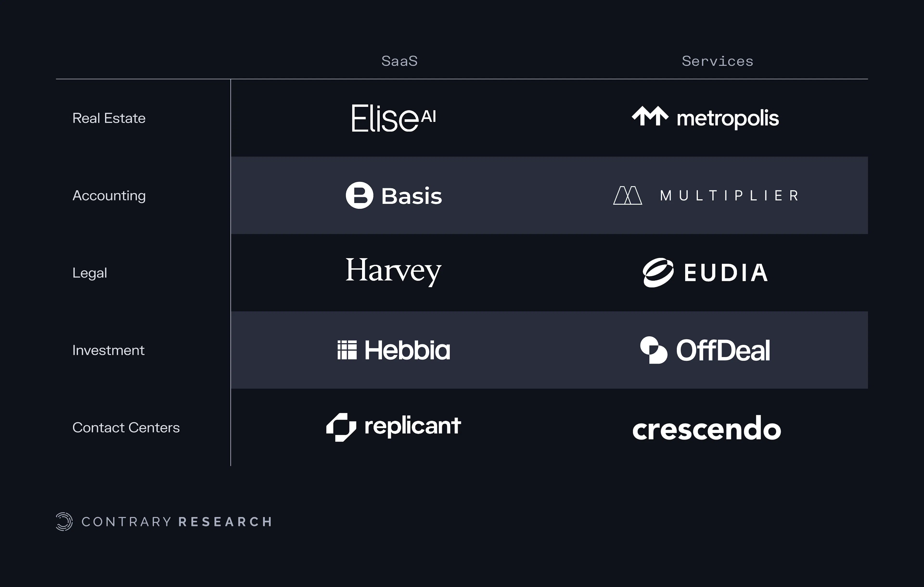The image size is (924, 587).
Task: Click the Hebbia grid icon
Action: (x=347, y=350)
